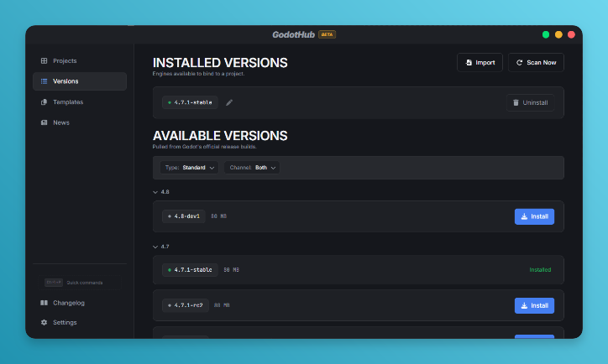Click the download icon for 4.7.1-rc2
608x364 pixels.
coord(524,305)
